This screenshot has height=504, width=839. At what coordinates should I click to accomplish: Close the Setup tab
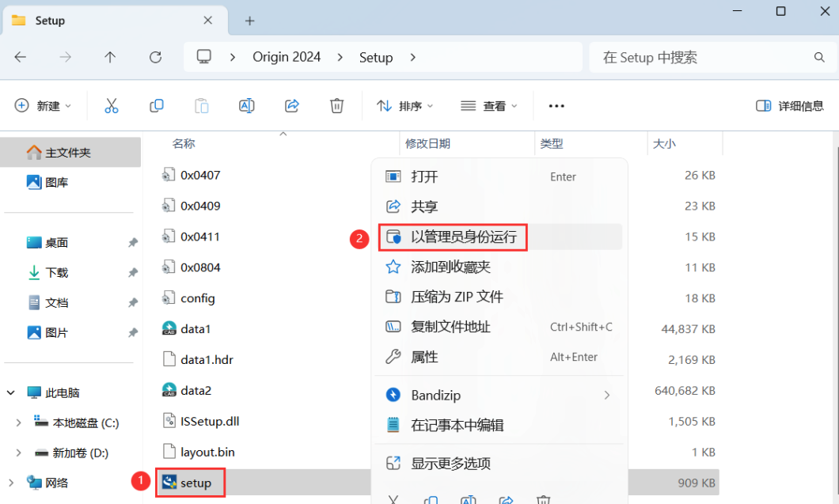pyautogui.click(x=207, y=21)
